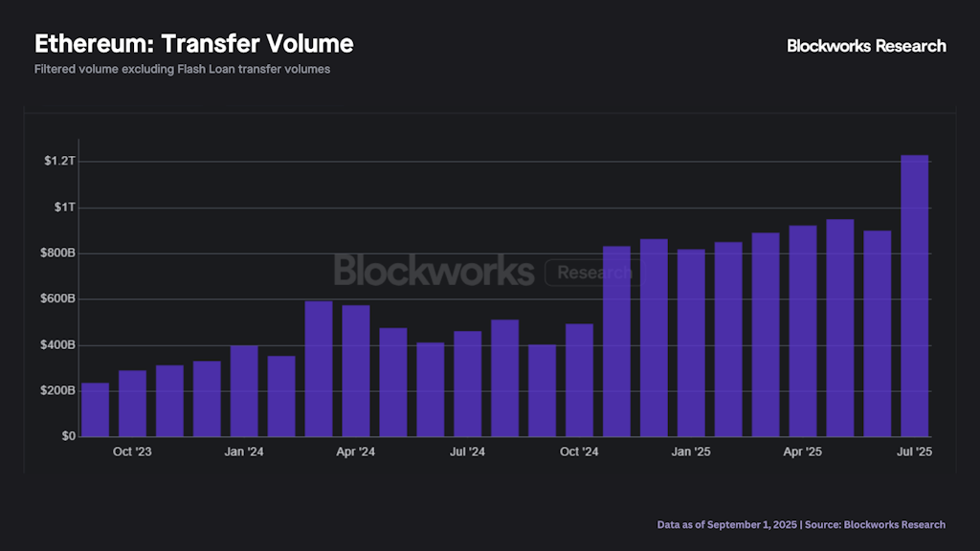Select the first bar on the left

[95, 409]
